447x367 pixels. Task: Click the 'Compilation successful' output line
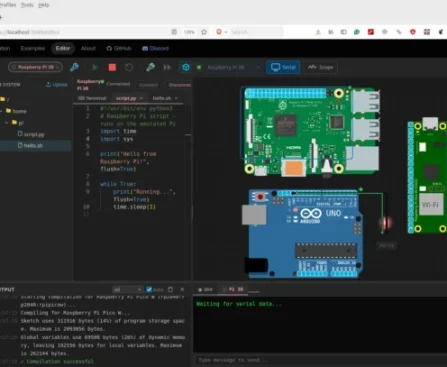tap(60, 362)
